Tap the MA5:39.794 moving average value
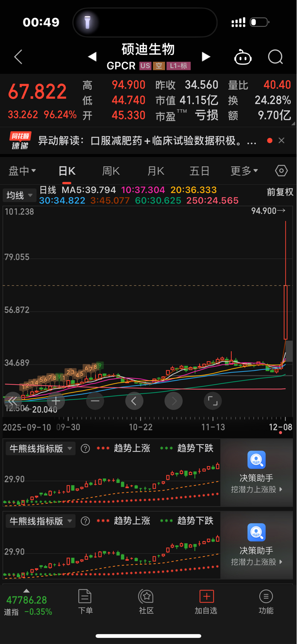 89,190
